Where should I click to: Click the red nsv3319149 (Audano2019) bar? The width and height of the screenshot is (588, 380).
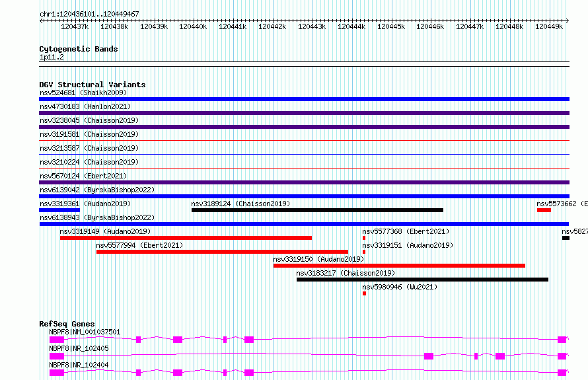(186, 238)
